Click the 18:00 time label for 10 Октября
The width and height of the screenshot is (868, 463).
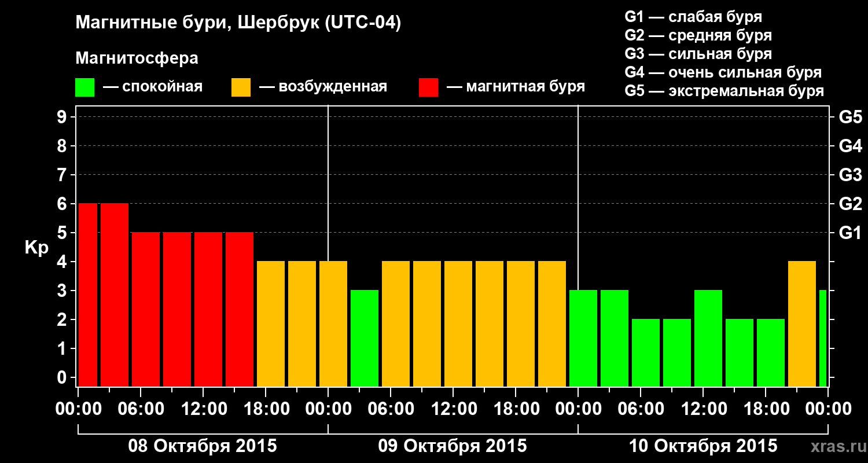point(766,409)
